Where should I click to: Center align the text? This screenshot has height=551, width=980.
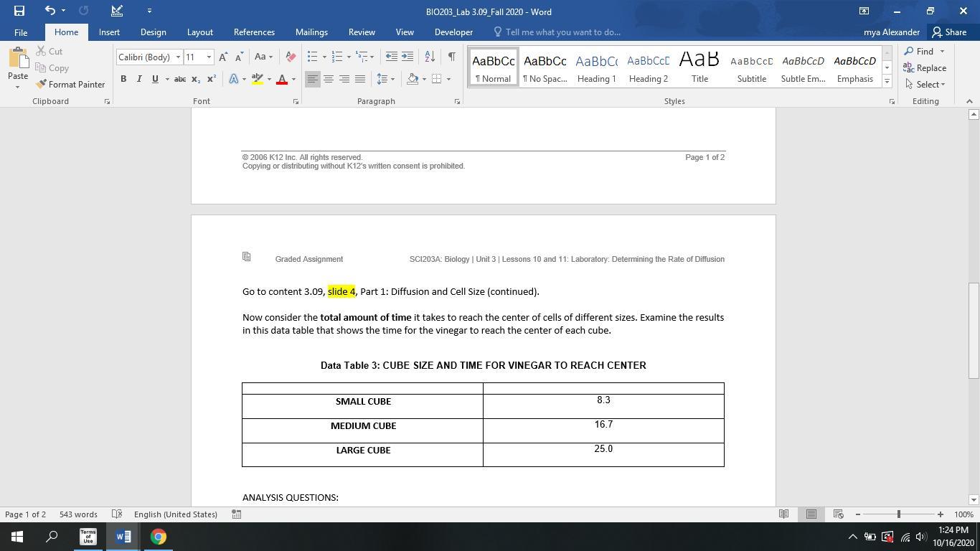(328, 79)
